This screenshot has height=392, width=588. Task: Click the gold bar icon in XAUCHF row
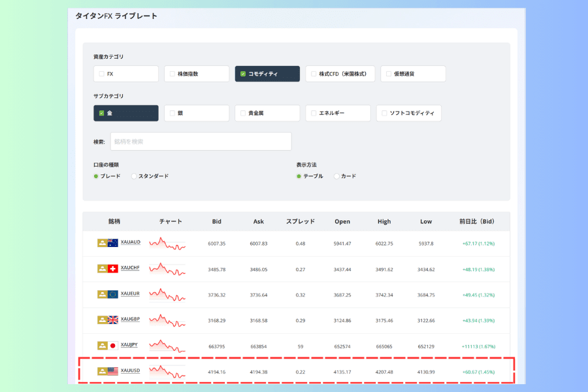[x=103, y=269]
